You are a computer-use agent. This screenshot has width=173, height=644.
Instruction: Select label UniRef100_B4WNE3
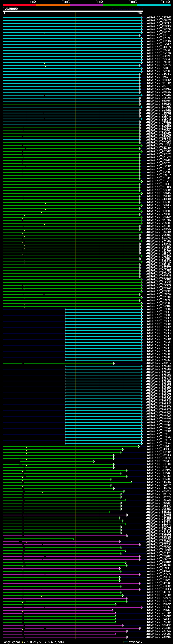click(x=158, y=134)
